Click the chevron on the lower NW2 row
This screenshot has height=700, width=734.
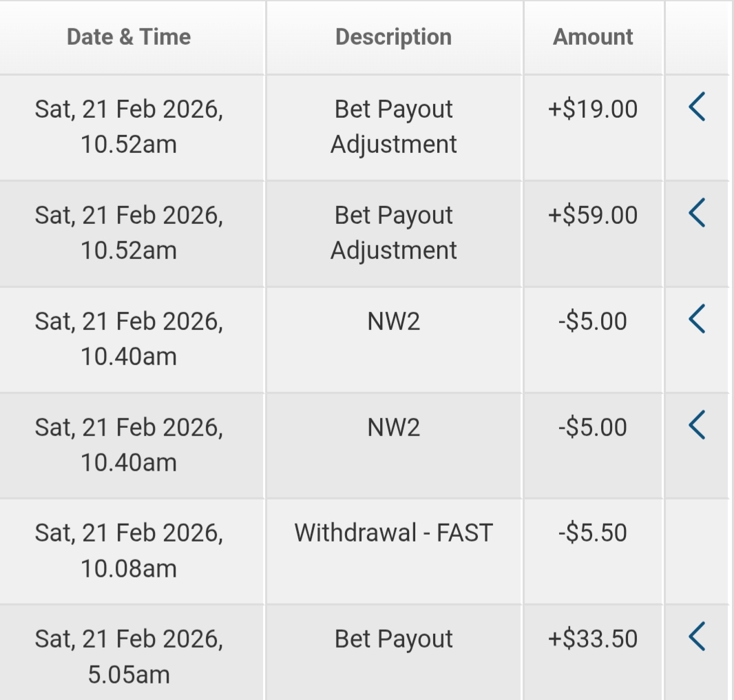pyautogui.click(x=697, y=425)
